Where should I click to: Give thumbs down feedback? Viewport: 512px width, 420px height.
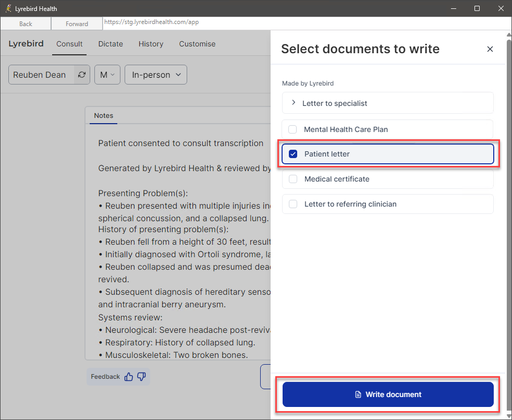(x=141, y=377)
